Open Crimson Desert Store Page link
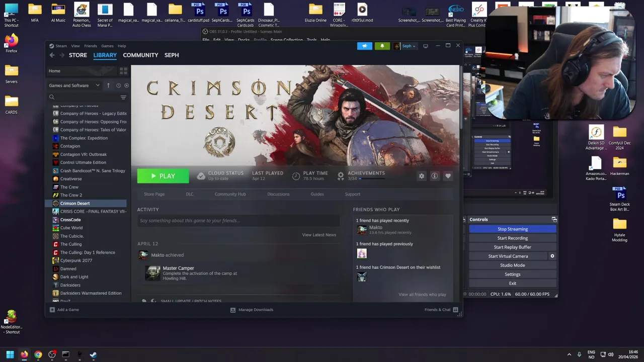The image size is (644, 362). tap(154, 194)
